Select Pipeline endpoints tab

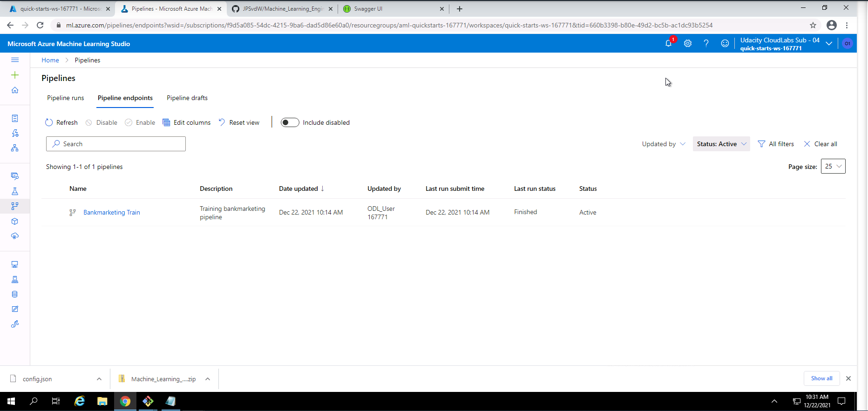[125, 98]
